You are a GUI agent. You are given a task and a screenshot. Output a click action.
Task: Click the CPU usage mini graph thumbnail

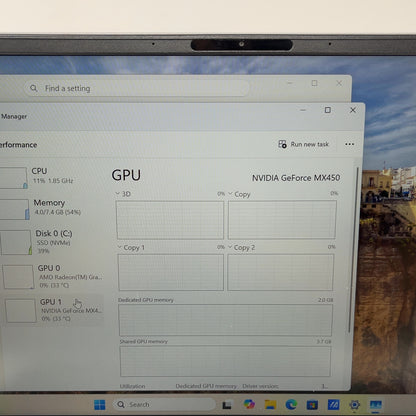point(13,178)
